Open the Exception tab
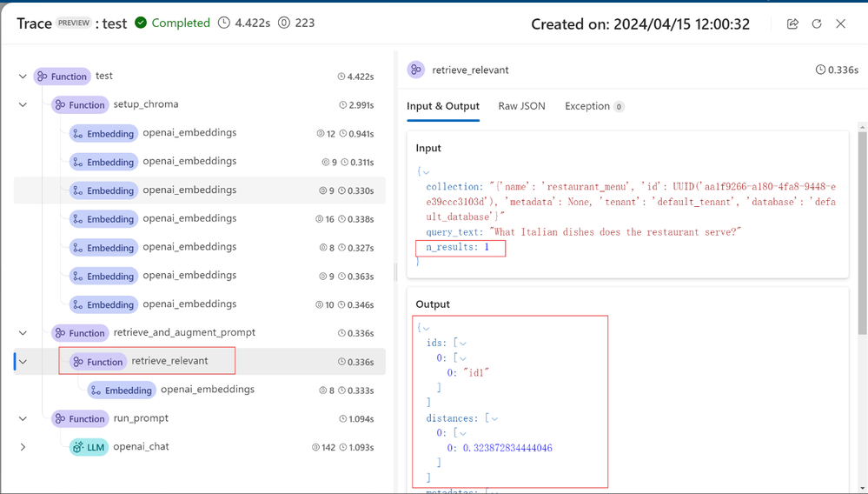868x494 pixels. coord(594,106)
